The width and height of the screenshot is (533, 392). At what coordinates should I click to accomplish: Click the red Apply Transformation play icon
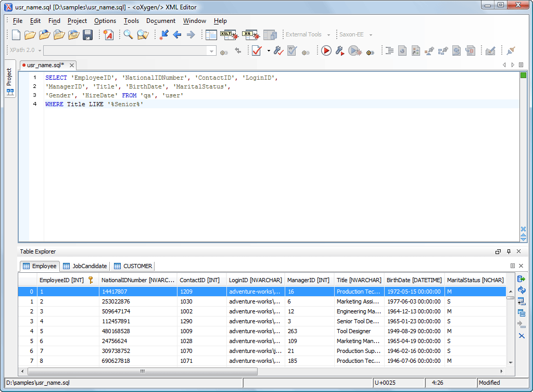(x=326, y=50)
